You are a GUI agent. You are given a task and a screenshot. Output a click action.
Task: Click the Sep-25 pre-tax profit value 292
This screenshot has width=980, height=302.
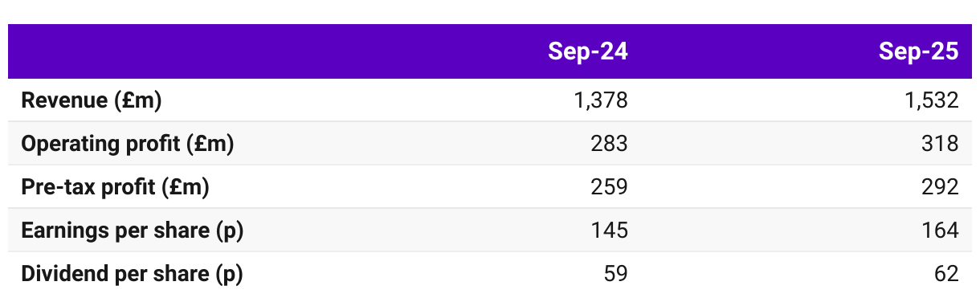click(x=940, y=187)
